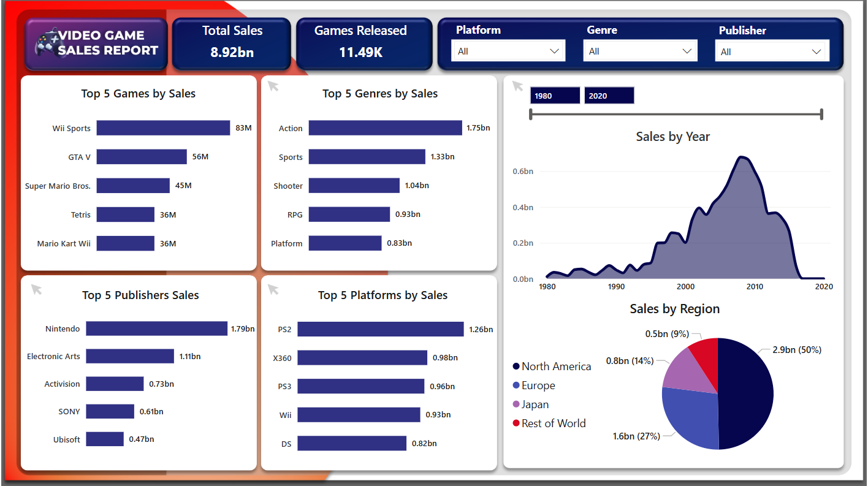Image resolution: width=868 pixels, height=486 pixels.
Task: Click the 1.6bn (27%) pie label
Action: (636, 436)
